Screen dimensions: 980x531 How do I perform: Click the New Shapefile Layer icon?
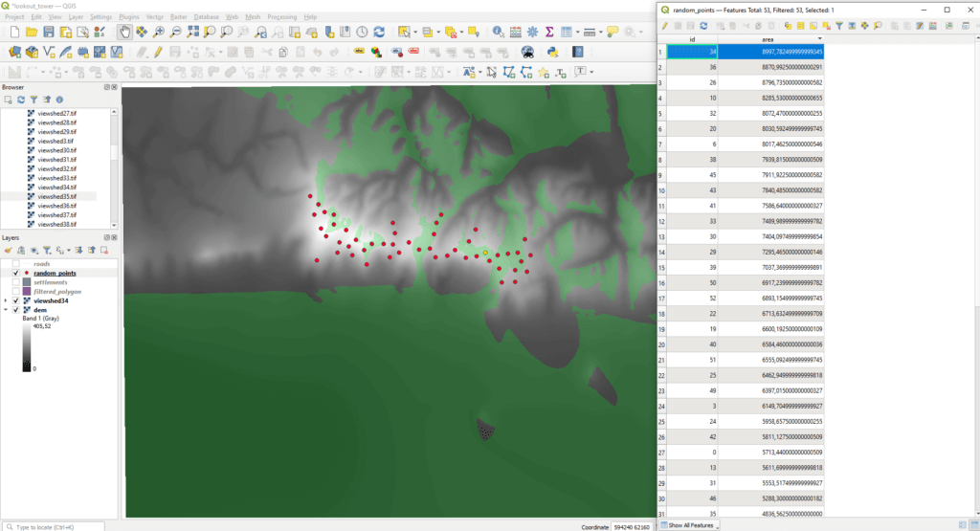(49, 52)
